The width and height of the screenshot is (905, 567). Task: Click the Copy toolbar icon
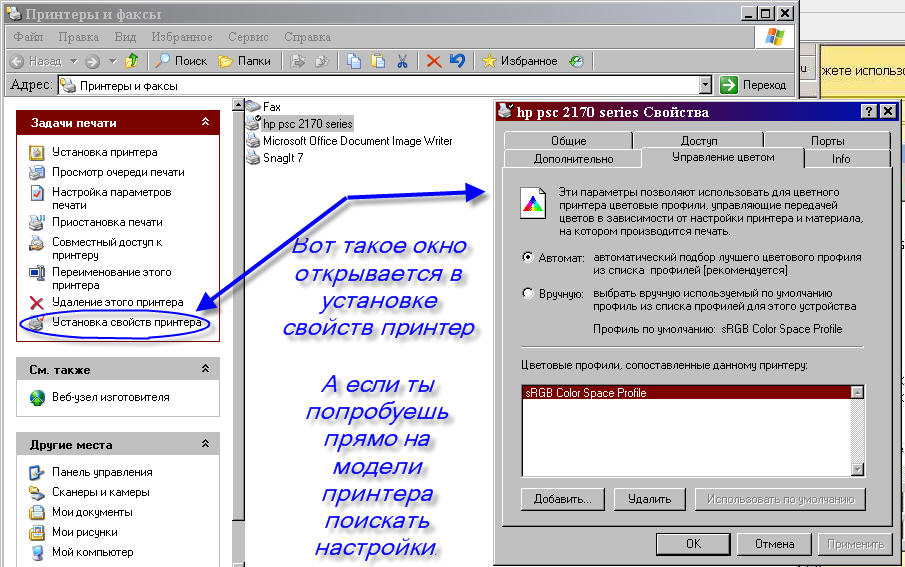[354, 61]
